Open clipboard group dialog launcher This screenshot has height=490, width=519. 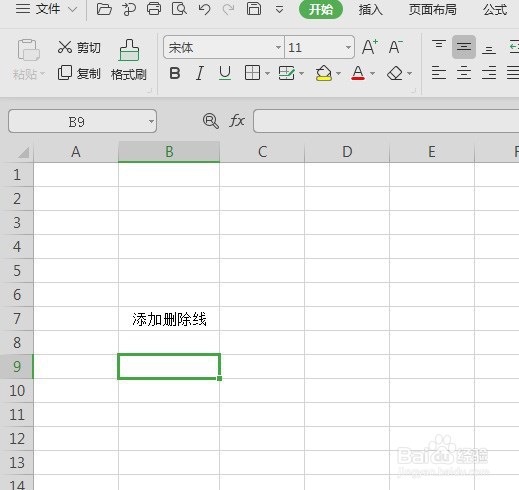(x=150, y=91)
